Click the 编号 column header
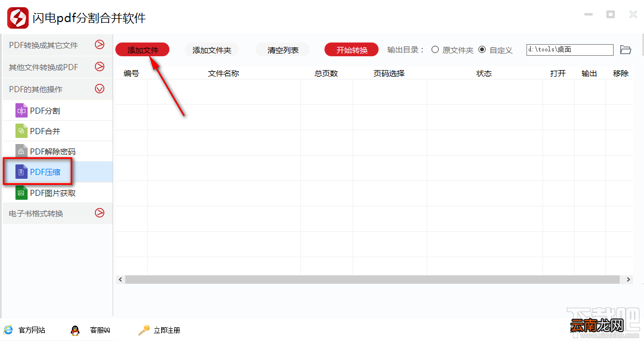 click(x=131, y=73)
